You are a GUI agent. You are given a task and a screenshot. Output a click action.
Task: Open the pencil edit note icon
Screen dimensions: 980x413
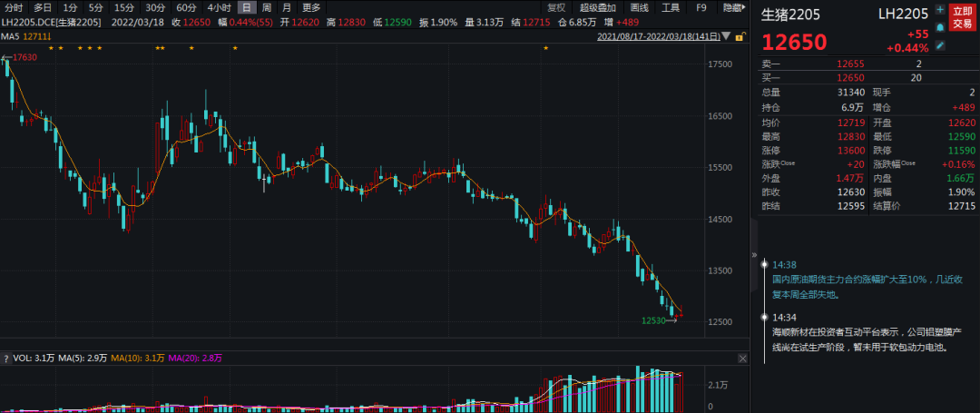click(x=940, y=45)
